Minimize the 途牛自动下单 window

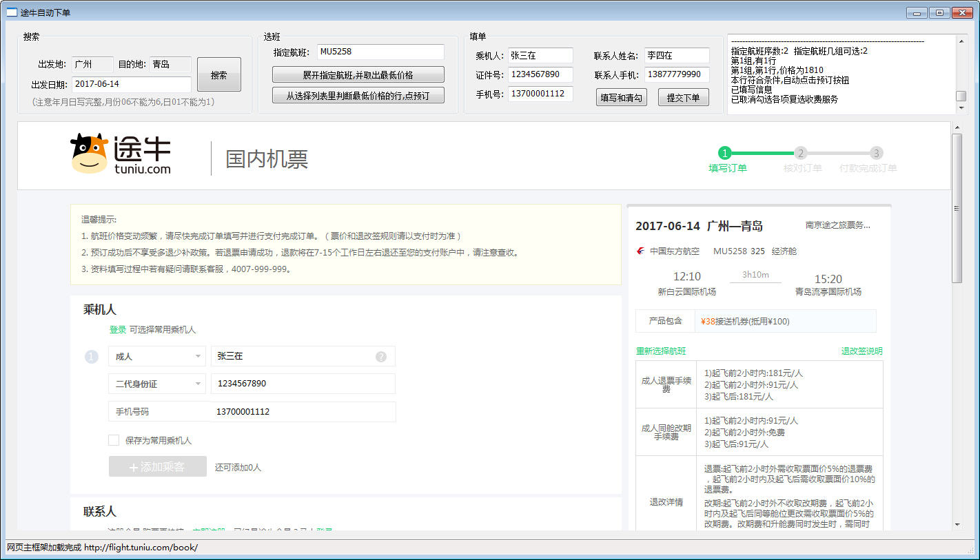(x=916, y=12)
